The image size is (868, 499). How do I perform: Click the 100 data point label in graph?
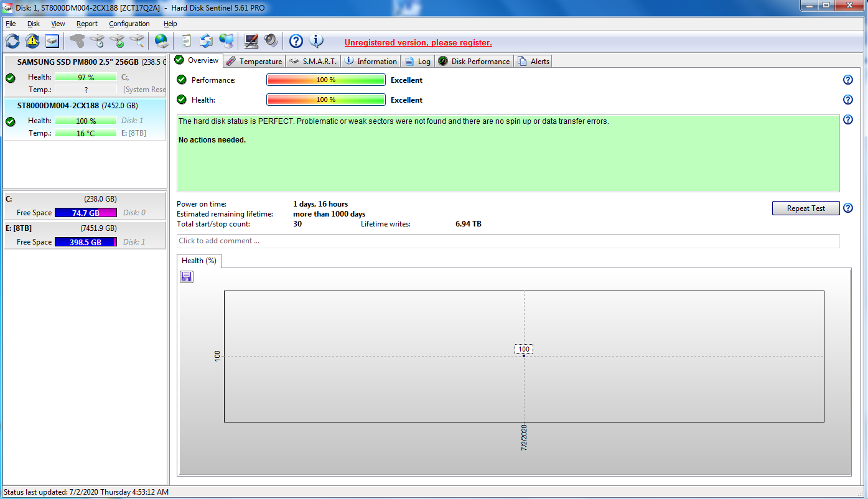tap(524, 349)
